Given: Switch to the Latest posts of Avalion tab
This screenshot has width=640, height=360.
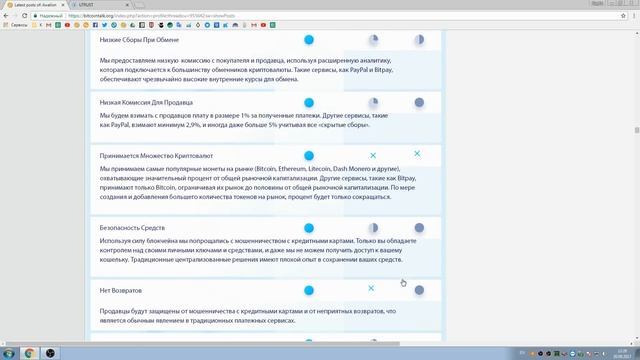Looking at the screenshot, I should point(36,5).
